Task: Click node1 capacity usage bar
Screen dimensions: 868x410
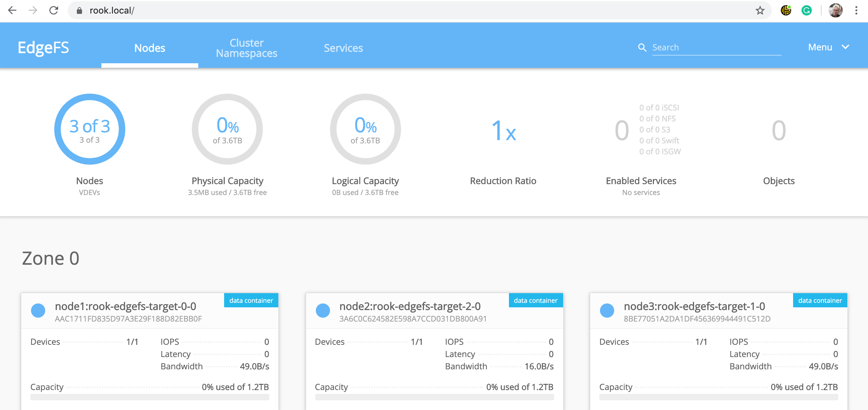Action: (x=150, y=397)
